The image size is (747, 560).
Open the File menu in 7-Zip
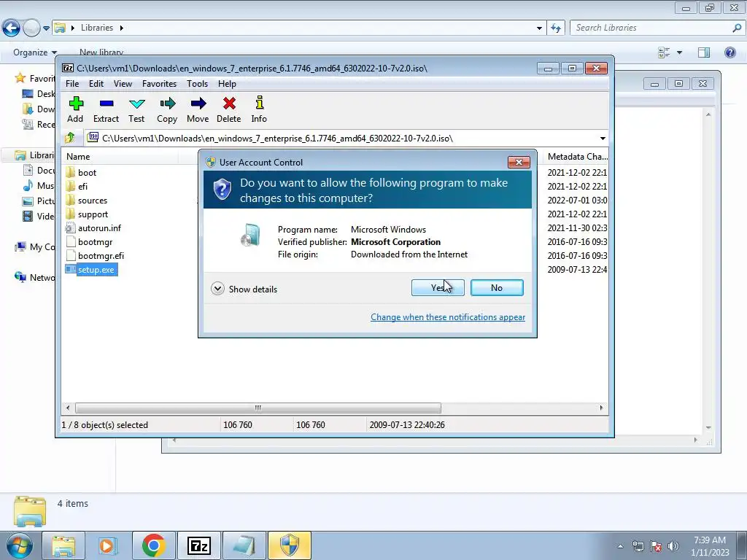point(72,84)
